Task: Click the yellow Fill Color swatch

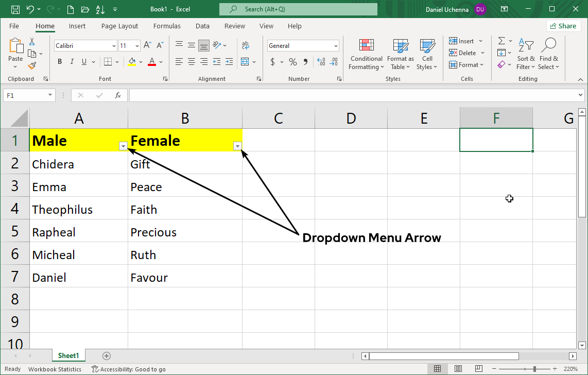Action: (132, 62)
